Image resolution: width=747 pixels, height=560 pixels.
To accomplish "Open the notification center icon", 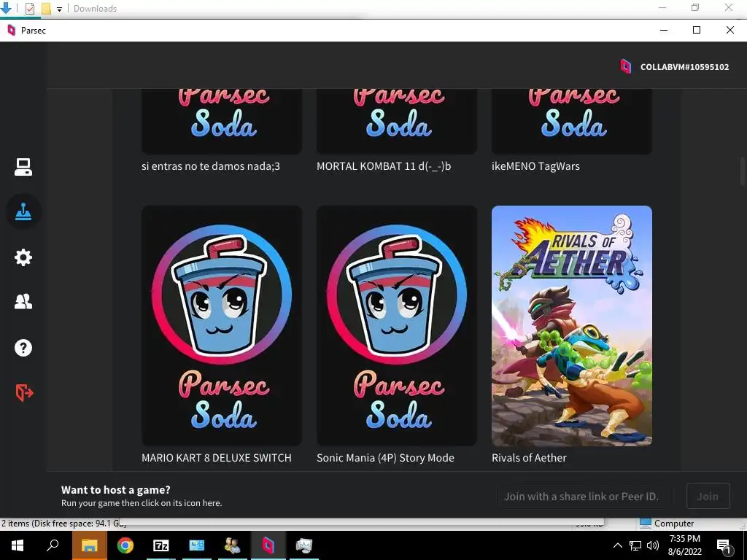I will pos(724,545).
